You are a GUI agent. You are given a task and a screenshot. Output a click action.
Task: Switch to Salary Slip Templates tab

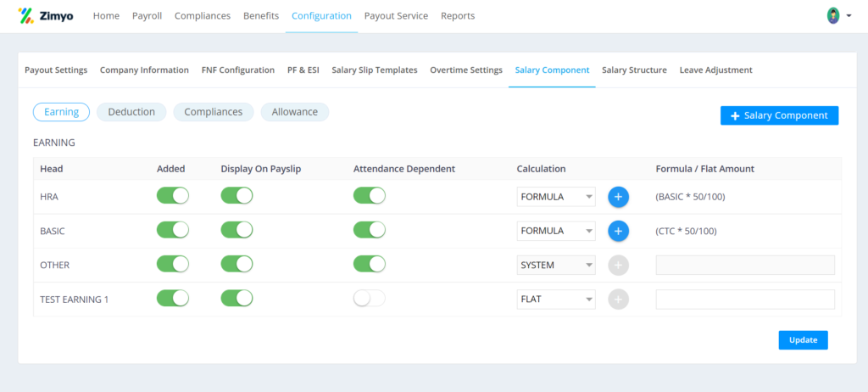[x=375, y=70]
